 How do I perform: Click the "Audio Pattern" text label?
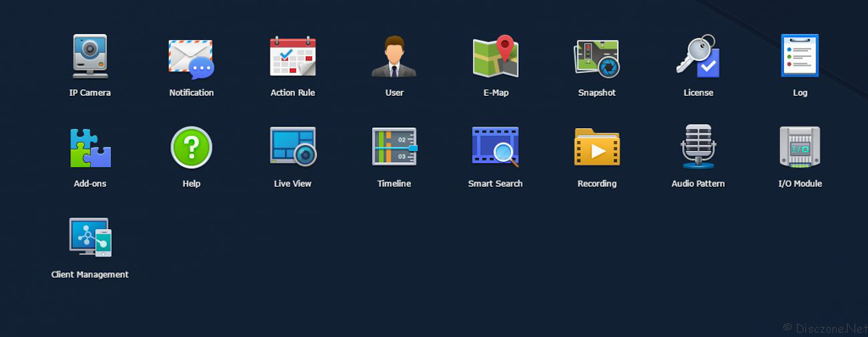(698, 184)
